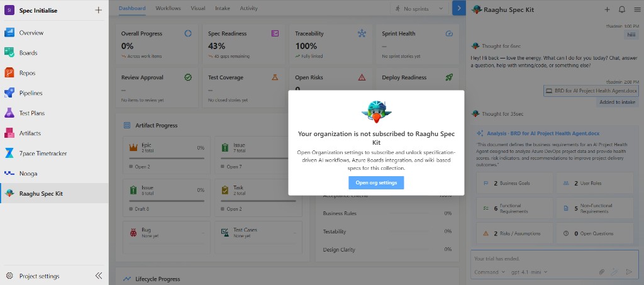Click the Open org settings button
644x285 pixels.
(376, 182)
